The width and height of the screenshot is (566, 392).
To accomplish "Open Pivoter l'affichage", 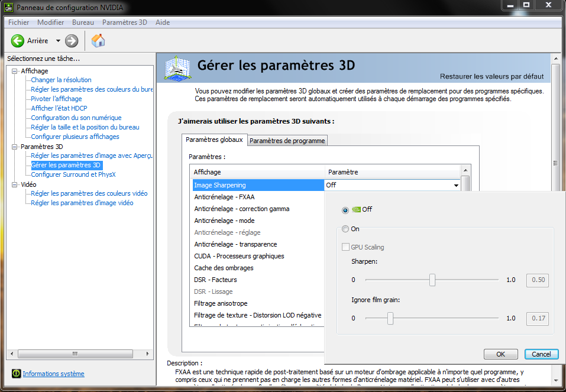I will coord(56,99).
